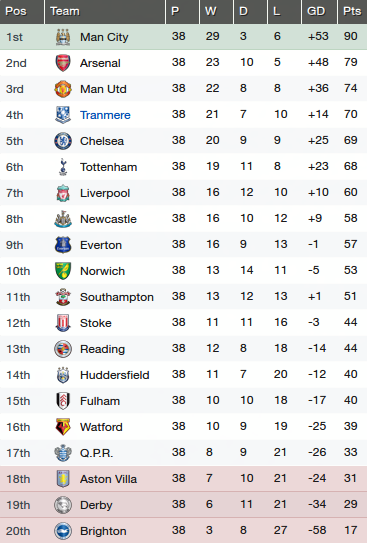The image size is (367, 543).
Task: Click the Norwich club badge
Action: tap(63, 271)
